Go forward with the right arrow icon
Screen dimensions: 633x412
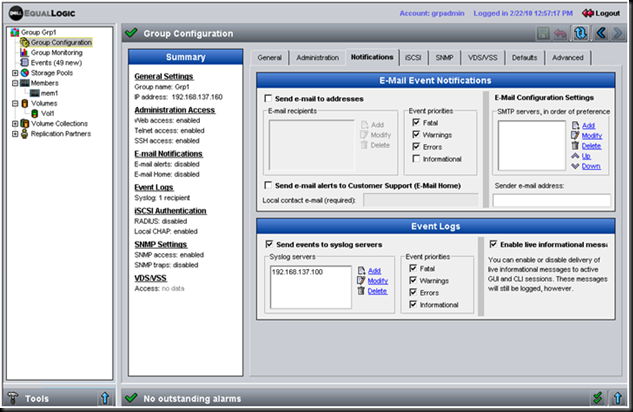pyautogui.click(x=617, y=33)
